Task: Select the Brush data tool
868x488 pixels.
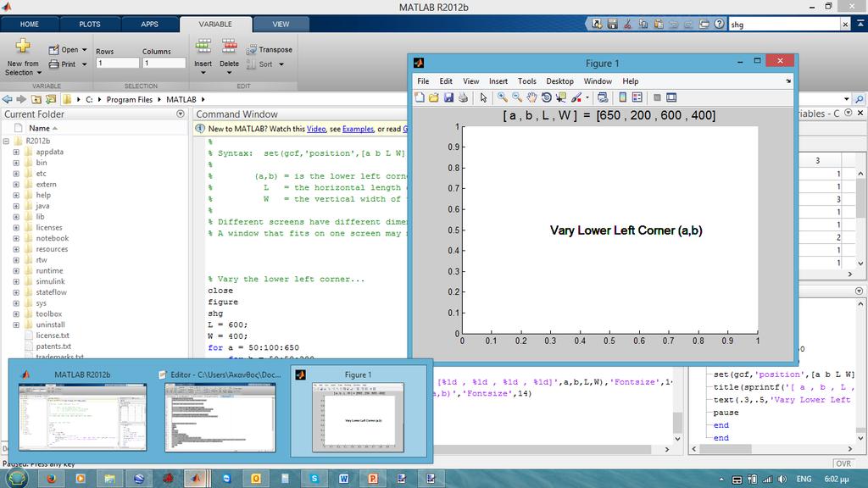Action: pyautogui.click(x=576, y=97)
